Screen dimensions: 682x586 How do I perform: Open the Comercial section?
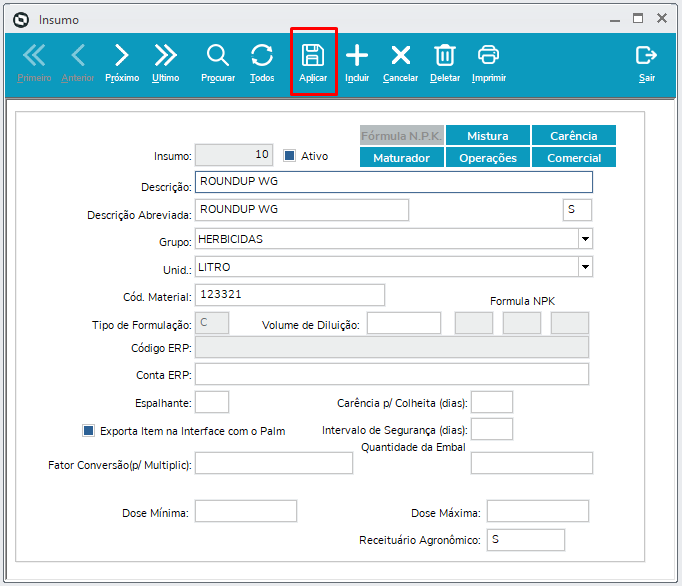(574, 157)
